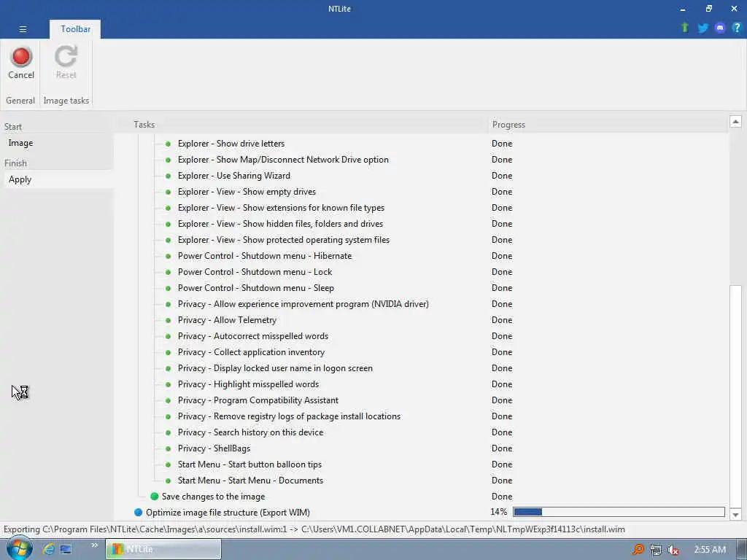
Task: Select Privacy - Program Compatibility Assistant
Action: [258, 400]
